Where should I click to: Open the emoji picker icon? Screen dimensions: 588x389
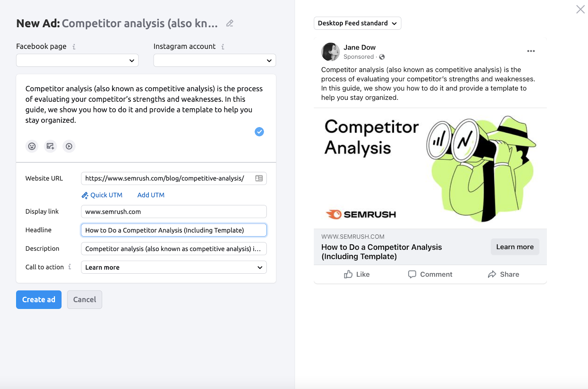pyautogui.click(x=32, y=146)
